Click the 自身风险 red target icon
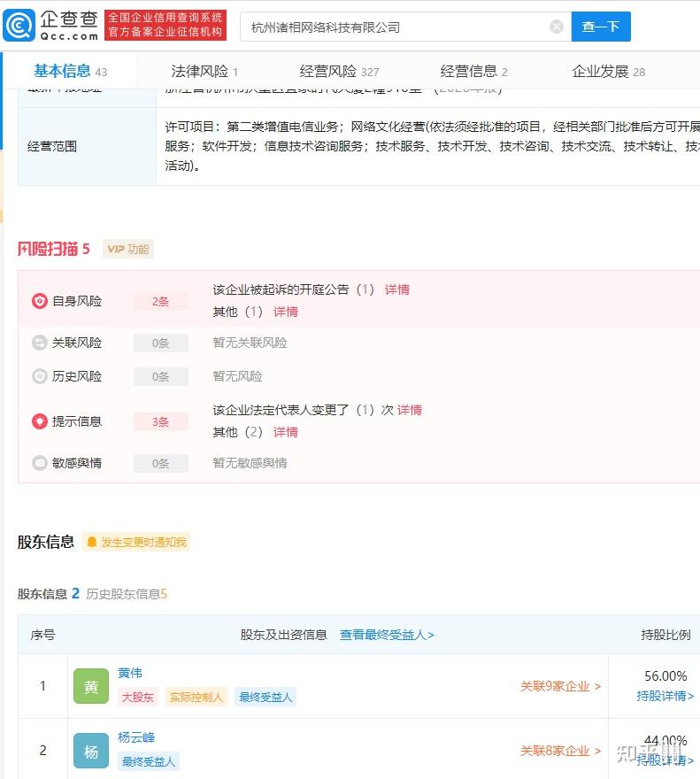Image resolution: width=700 pixels, height=779 pixels. 40,301
